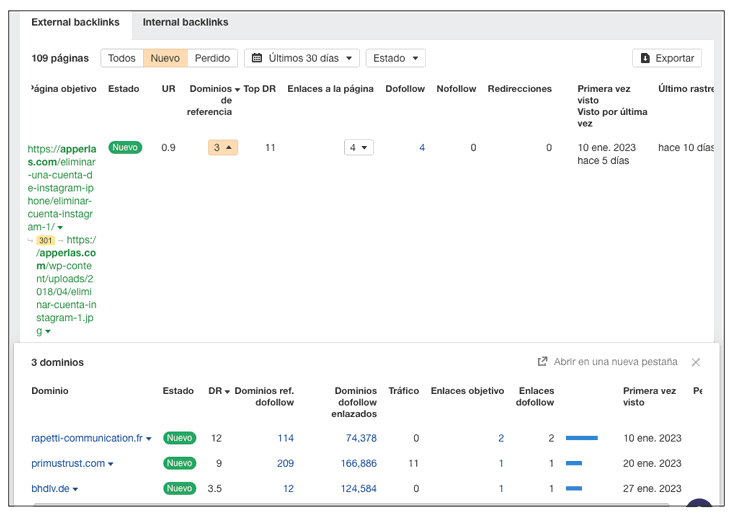
Task: Switch to Internal backlinks tab
Action: click(185, 22)
